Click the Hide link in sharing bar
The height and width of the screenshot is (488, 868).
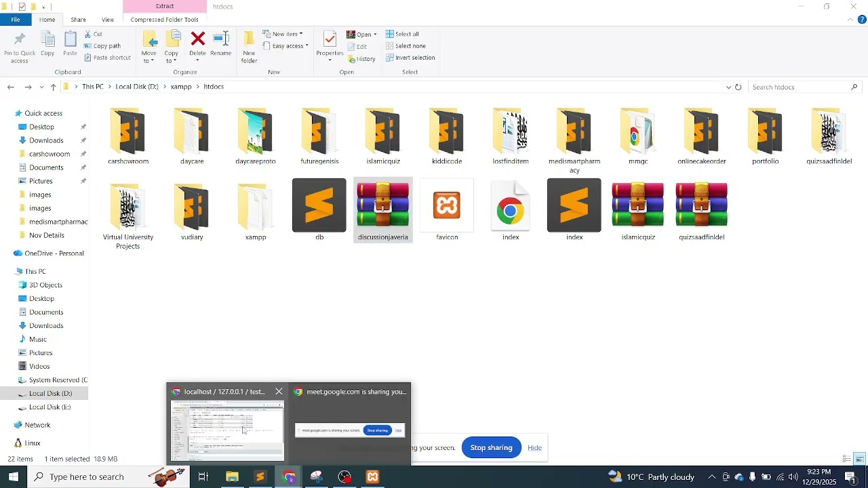pos(534,447)
